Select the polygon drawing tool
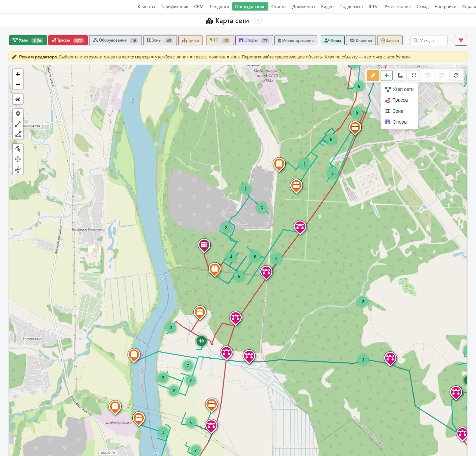This screenshot has width=476, height=456. (18, 134)
